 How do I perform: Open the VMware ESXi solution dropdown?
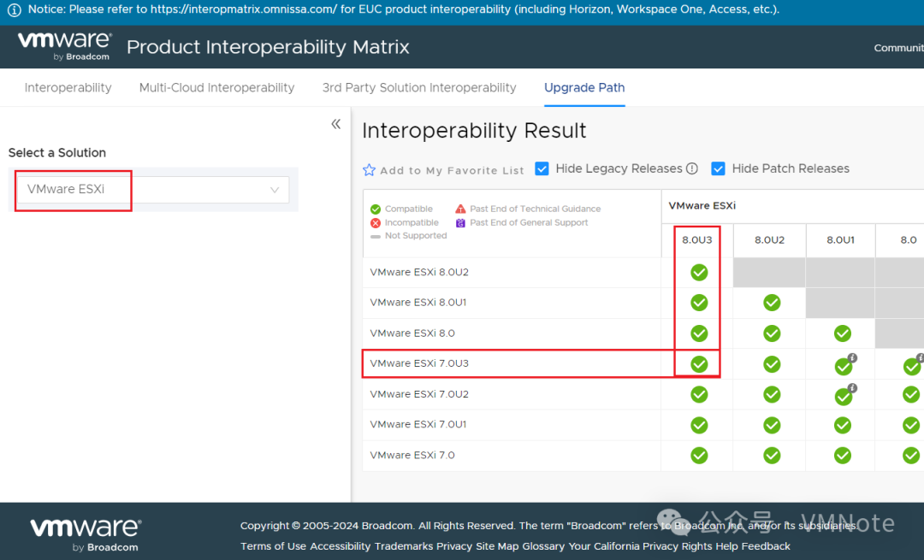pos(153,190)
